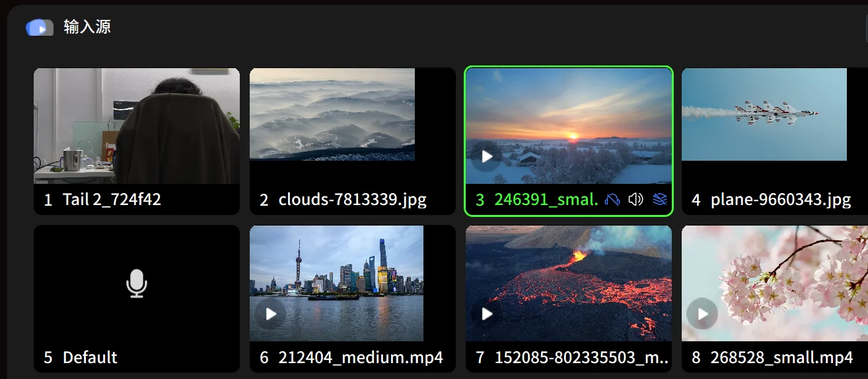This screenshot has height=379, width=868.
Task: Toggle headphone monitoring on source 3
Action: pyautogui.click(x=612, y=199)
